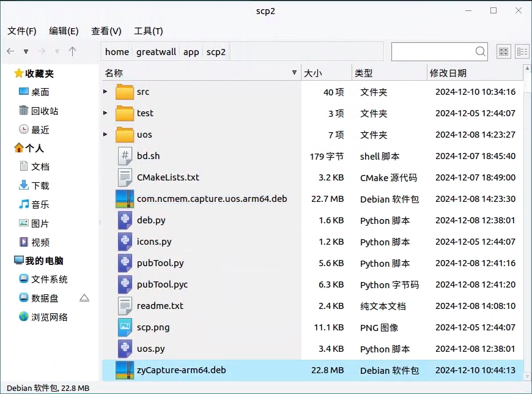This screenshot has height=394, width=532.
Task: Expand the test folder tree arrow
Action: point(105,113)
